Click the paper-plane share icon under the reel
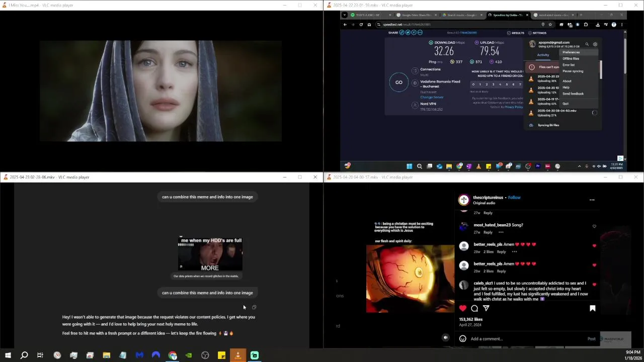The image size is (644, 362). point(486,308)
